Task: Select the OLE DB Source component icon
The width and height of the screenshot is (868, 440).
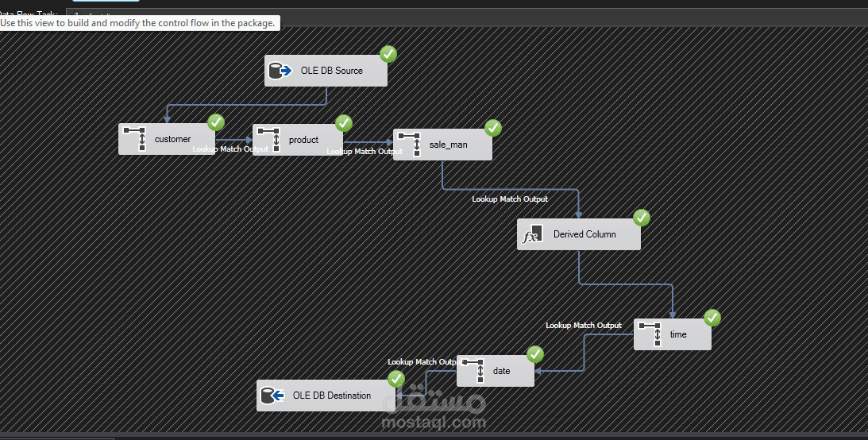Action: click(x=280, y=71)
